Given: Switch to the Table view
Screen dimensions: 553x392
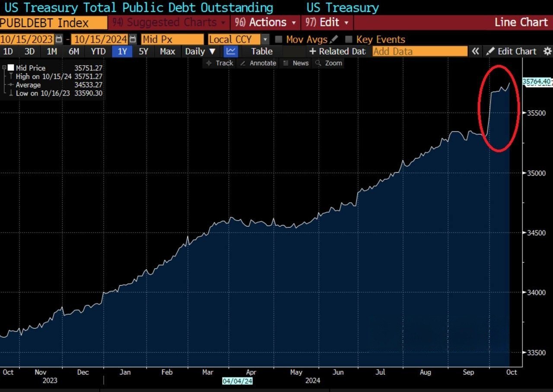Looking at the screenshot, I should (262, 51).
